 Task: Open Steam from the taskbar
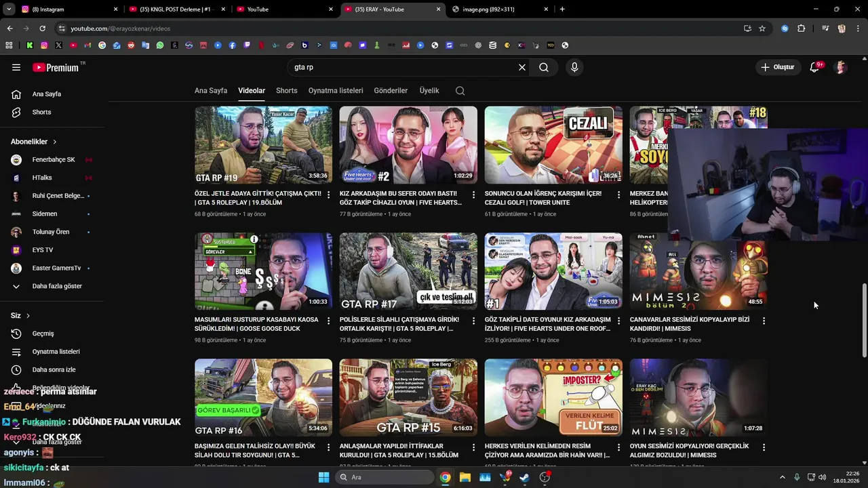pyautogui.click(x=525, y=477)
